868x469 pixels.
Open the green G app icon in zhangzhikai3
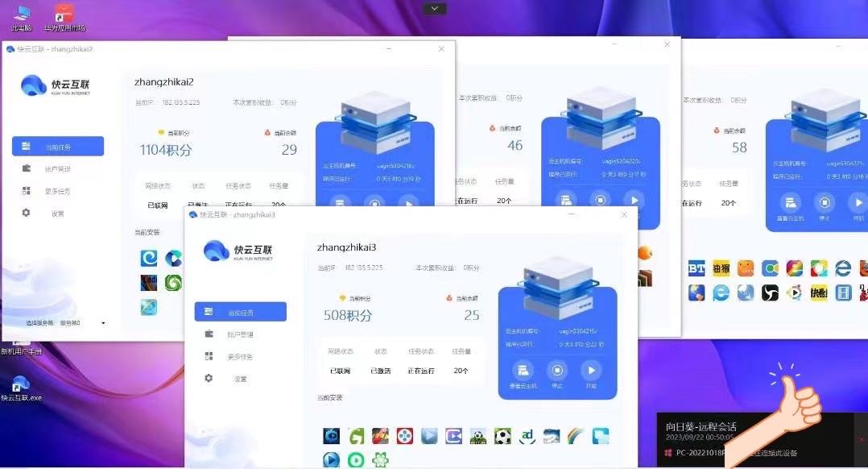(x=356, y=436)
